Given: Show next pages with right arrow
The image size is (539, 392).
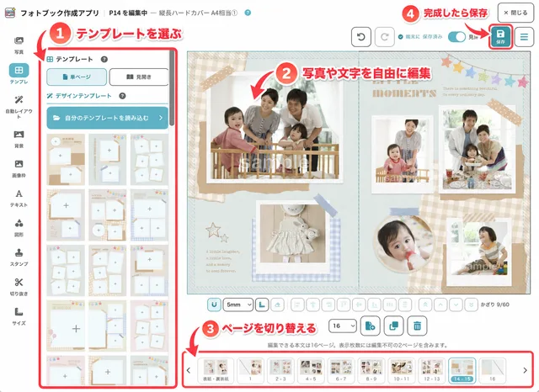Looking at the screenshot, I should [x=525, y=370].
